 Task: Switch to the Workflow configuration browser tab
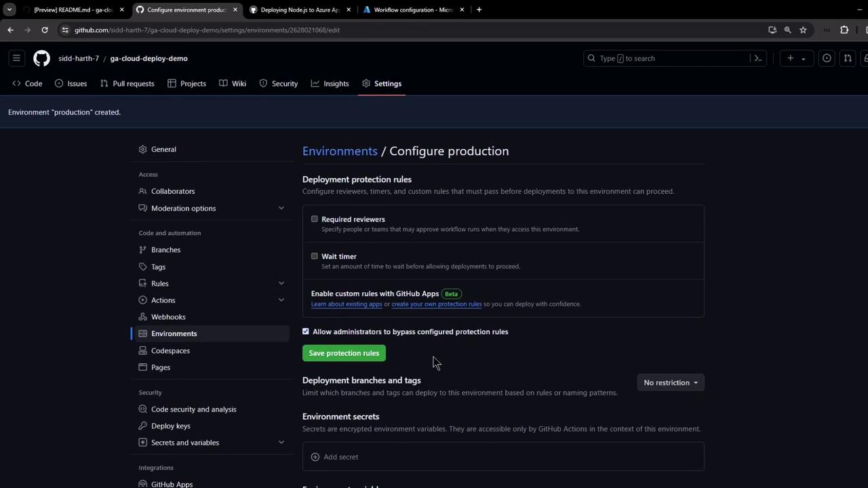click(x=413, y=9)
